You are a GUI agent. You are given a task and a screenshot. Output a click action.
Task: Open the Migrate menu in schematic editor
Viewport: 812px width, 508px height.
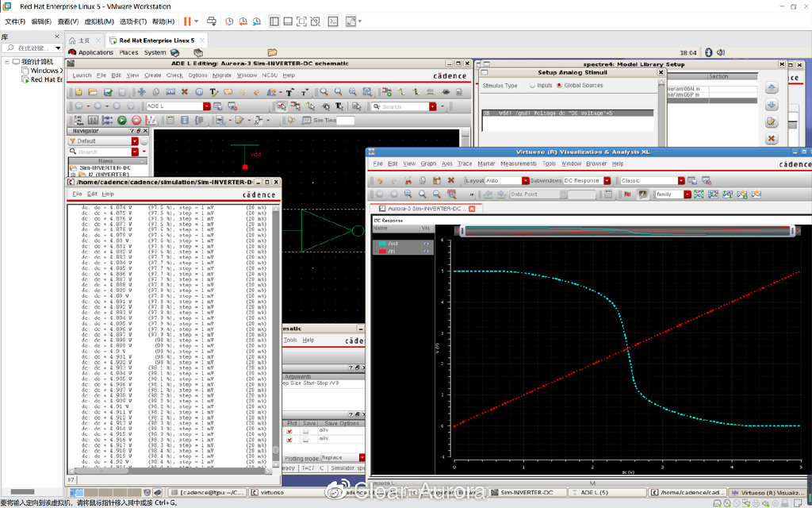(222, 75)
